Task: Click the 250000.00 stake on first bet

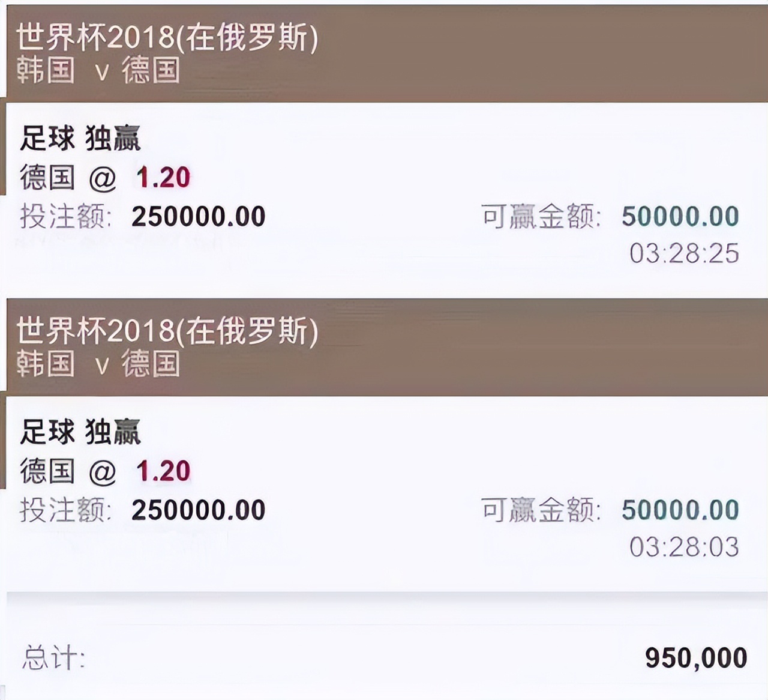Action: (199, 216)
